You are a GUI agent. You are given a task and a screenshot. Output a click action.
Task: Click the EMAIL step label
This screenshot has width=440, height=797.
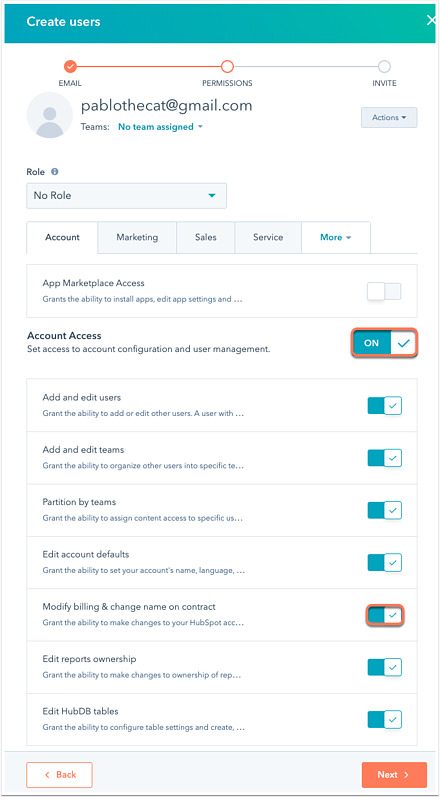70,83
